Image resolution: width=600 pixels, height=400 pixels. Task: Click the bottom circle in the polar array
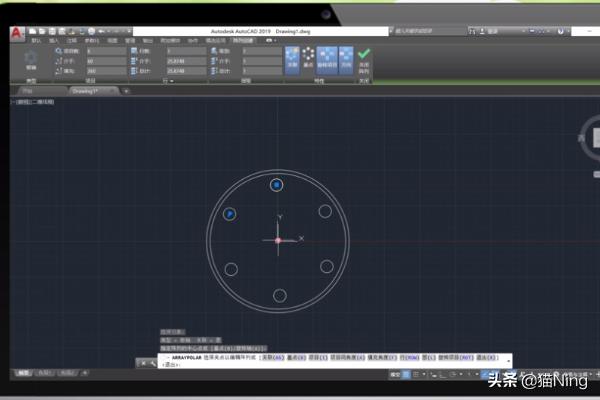coord(280,296)
